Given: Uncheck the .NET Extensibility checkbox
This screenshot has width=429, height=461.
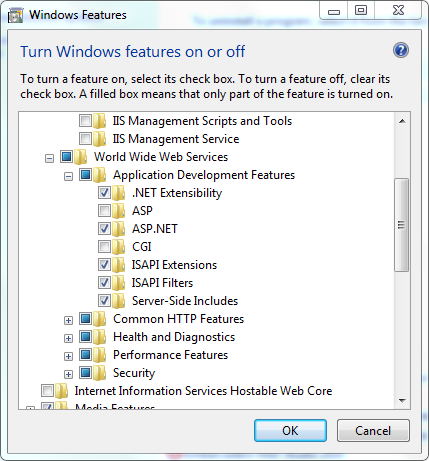Looking at the screenshot, I should click(x=104, y=193).
